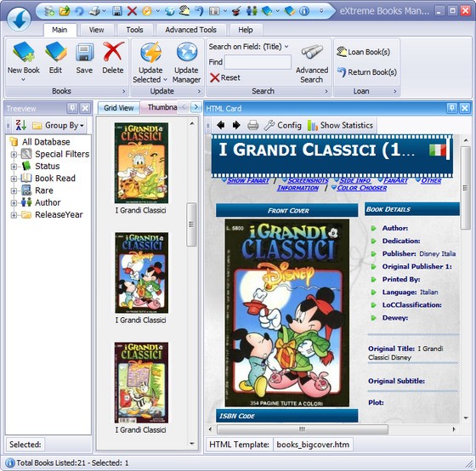Click the edit book icon in quick toolbar
This screenshot has height=471, width=476.
[x=290, y=11]
